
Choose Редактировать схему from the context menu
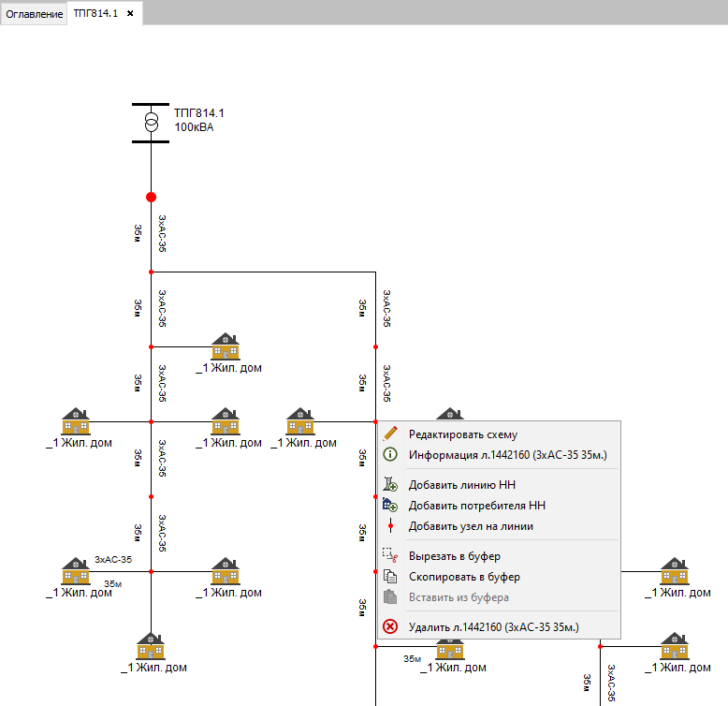pyautogui.click(x=499, y=434)
